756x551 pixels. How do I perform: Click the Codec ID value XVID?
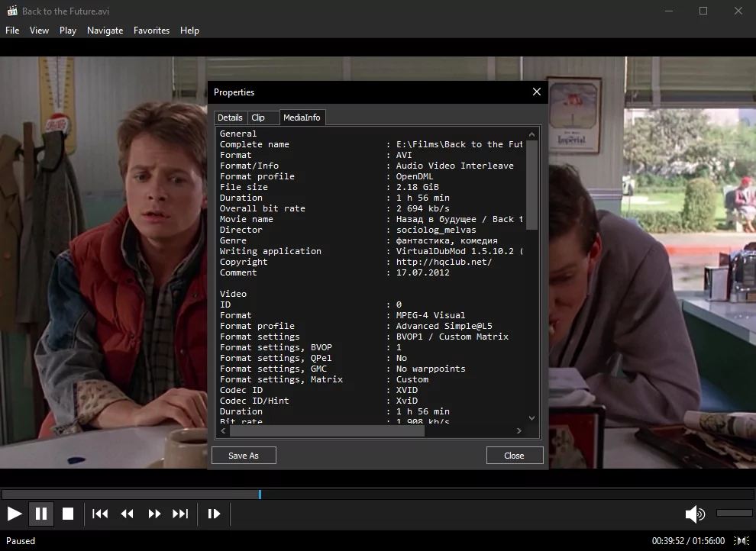(407, 390)
